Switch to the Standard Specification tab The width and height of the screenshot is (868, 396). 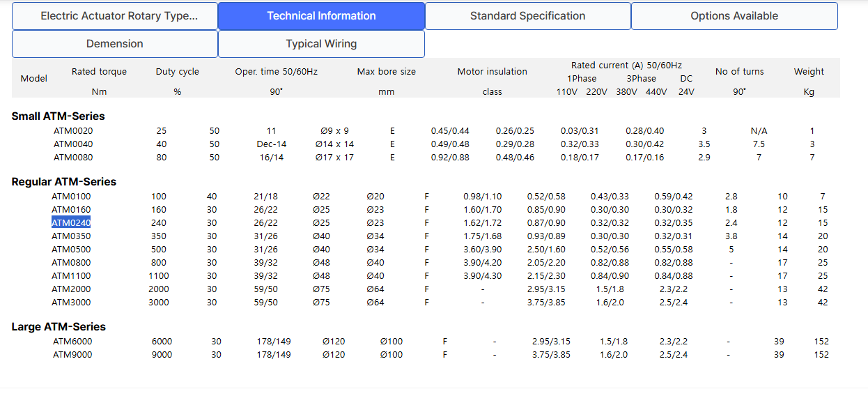point(528,16)
